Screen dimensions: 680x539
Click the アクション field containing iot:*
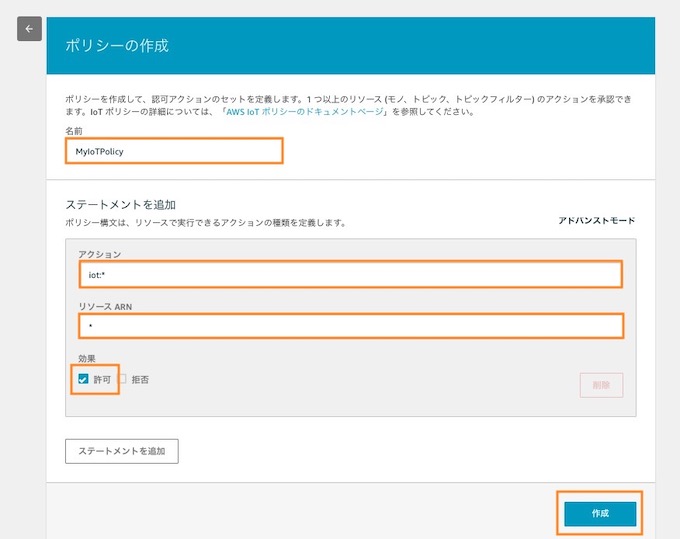[x=351, y=274]
